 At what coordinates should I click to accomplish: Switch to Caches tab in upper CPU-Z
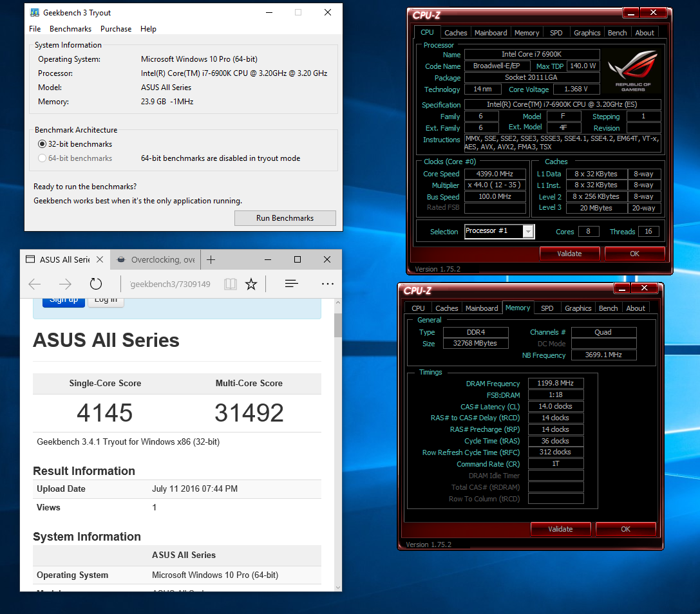[x=456, y=33]
